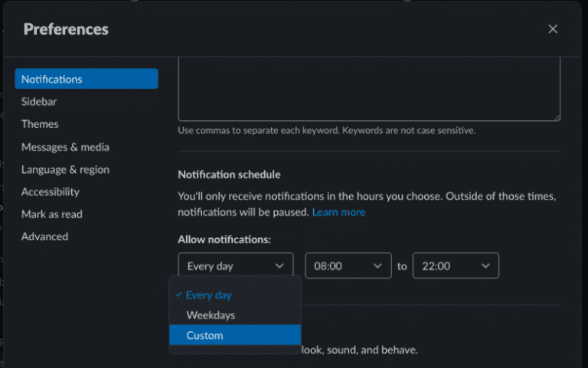Open Language & region settings
Viewport: 588px width, 368px height.
(65, 170)
